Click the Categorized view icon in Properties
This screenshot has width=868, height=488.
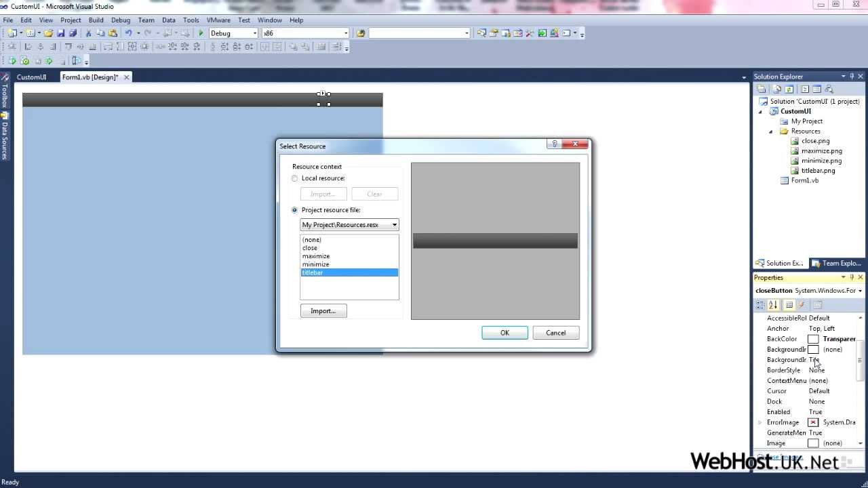tap(761, 305)
